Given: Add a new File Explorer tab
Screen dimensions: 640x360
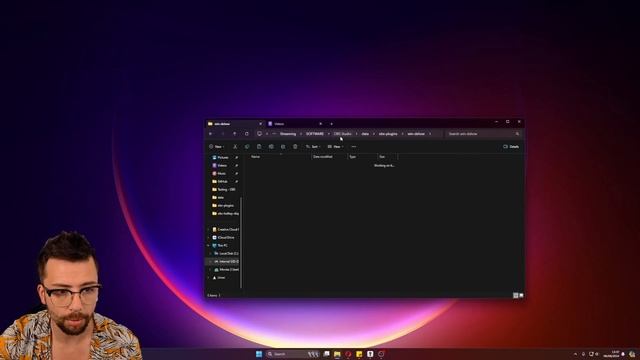Looking at the screenshot, I should point(331,124).
